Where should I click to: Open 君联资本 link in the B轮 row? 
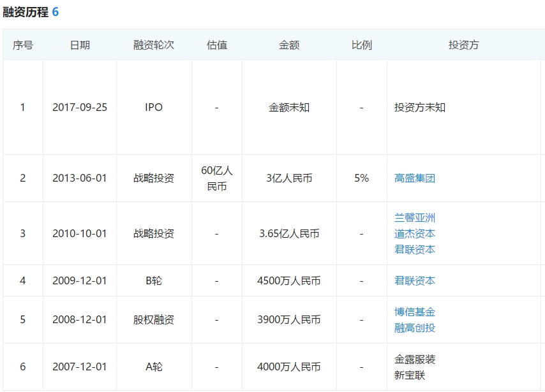coord(415,280)
